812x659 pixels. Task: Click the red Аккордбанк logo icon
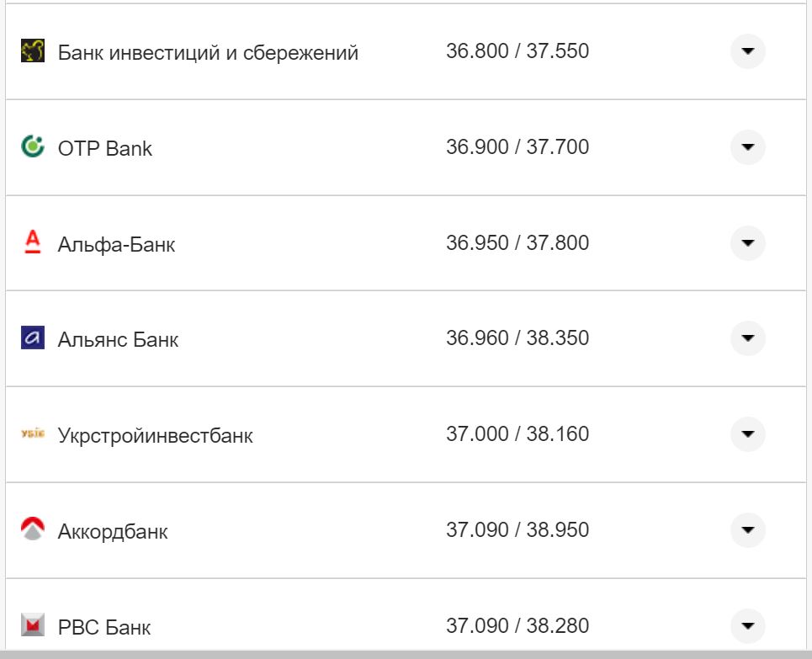[32, 530]
